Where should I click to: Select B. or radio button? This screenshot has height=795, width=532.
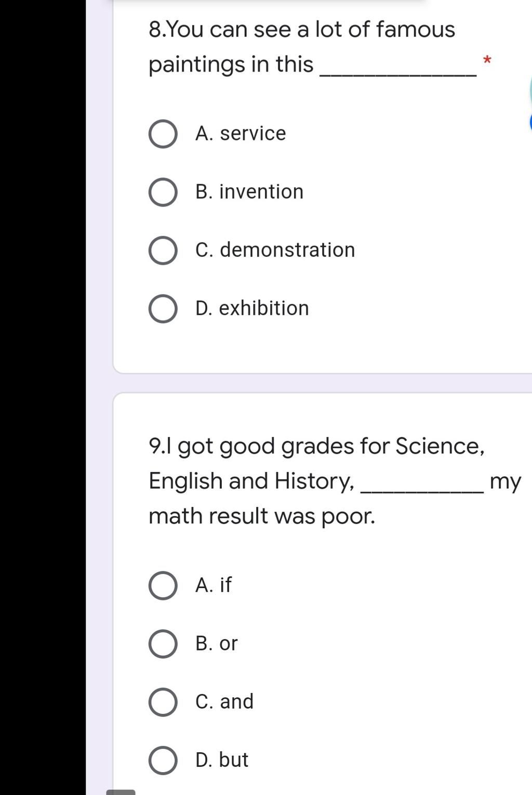coord(163,644)
